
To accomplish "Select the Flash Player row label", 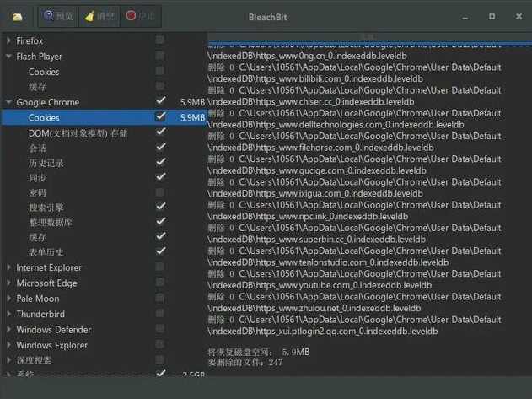I will (40, 57).
